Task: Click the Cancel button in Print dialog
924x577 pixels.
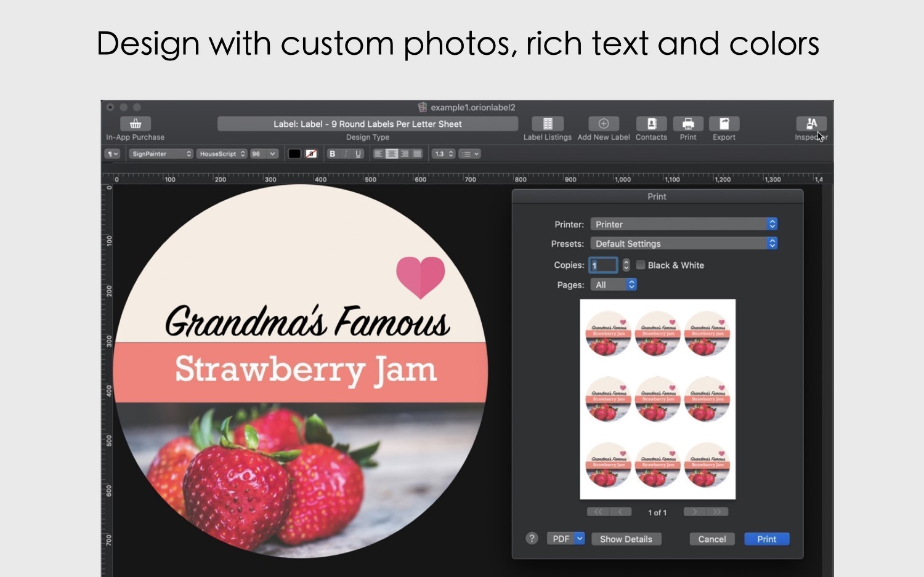Action: tap(712, 539)
